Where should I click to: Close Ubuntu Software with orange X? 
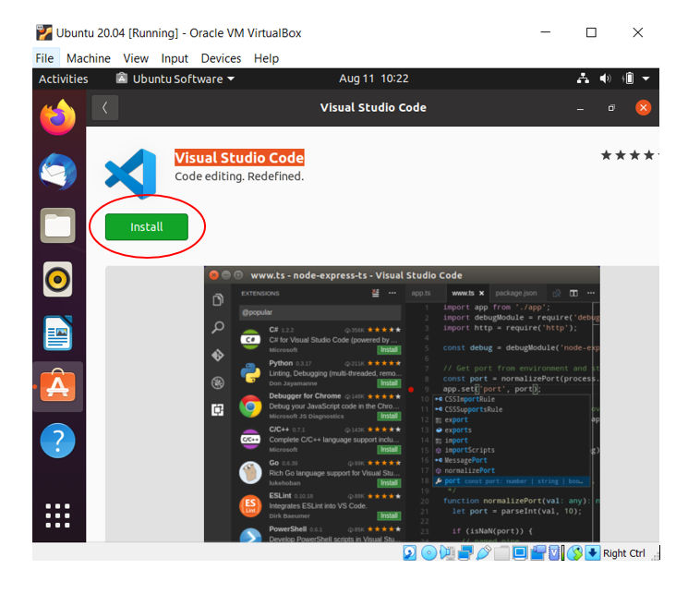coord(643,108)
